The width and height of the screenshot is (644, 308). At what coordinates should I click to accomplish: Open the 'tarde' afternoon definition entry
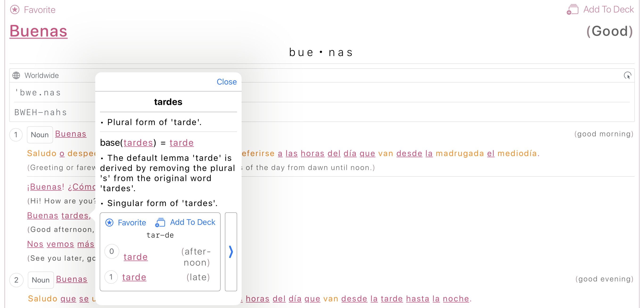click(136, 257)
